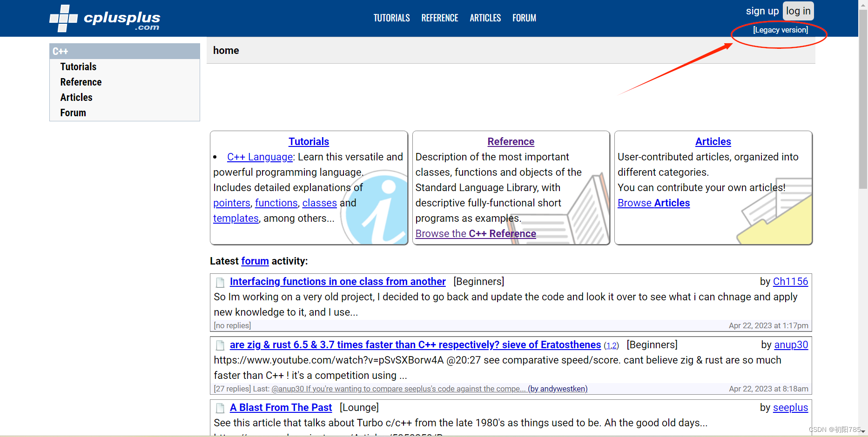
Task: Click Browse the C++ Reference link
Action: point(476,234)
